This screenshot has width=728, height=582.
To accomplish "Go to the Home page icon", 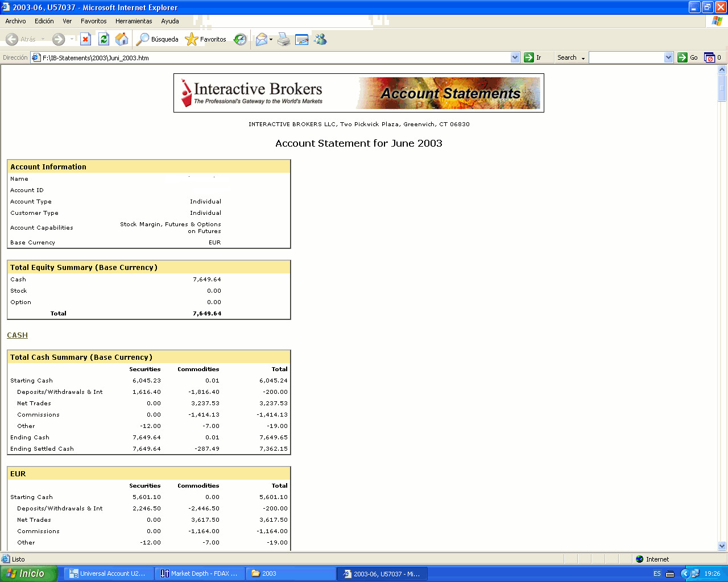I will pos(122,39).
